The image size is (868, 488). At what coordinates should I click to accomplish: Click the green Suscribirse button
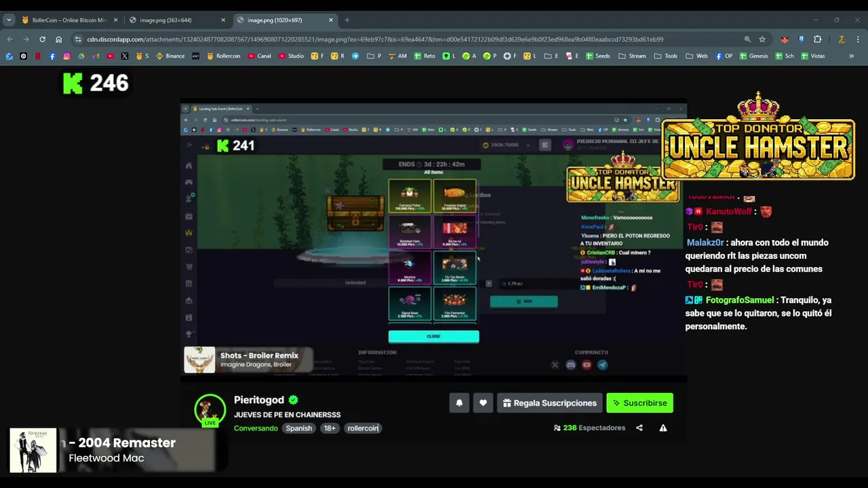tap(639, 403)
